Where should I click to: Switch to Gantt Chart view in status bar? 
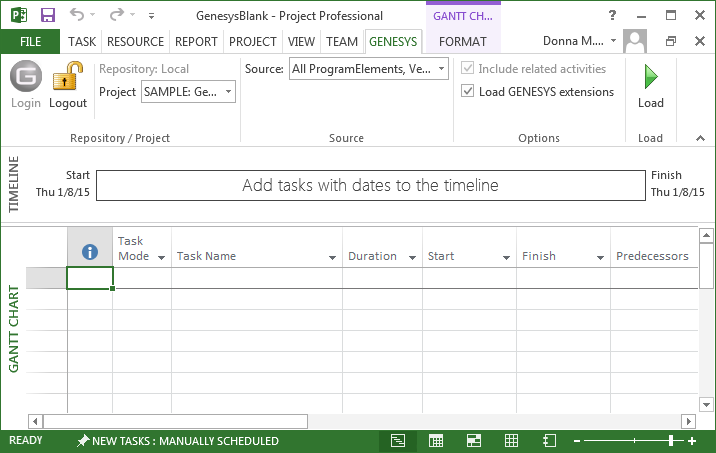[398, 441]
